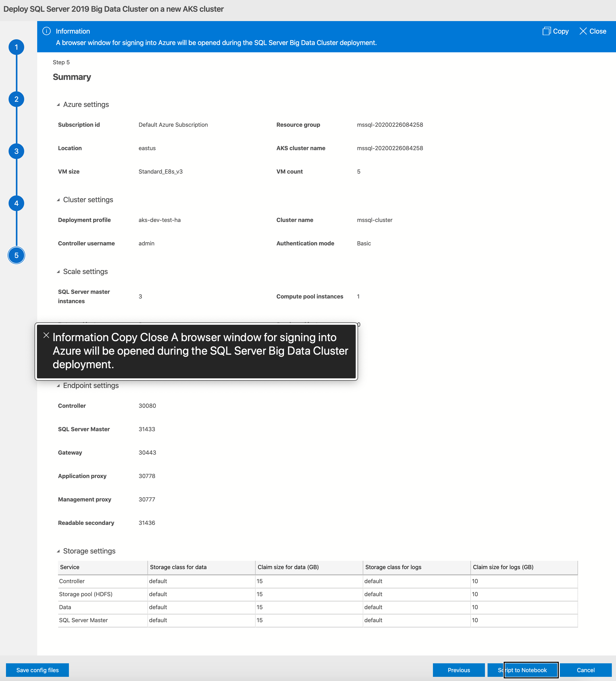Open step 4 from the wizard sidebar
Viewport: 616px width, 681px height.
pyautogui.click(x=16, y=203)
